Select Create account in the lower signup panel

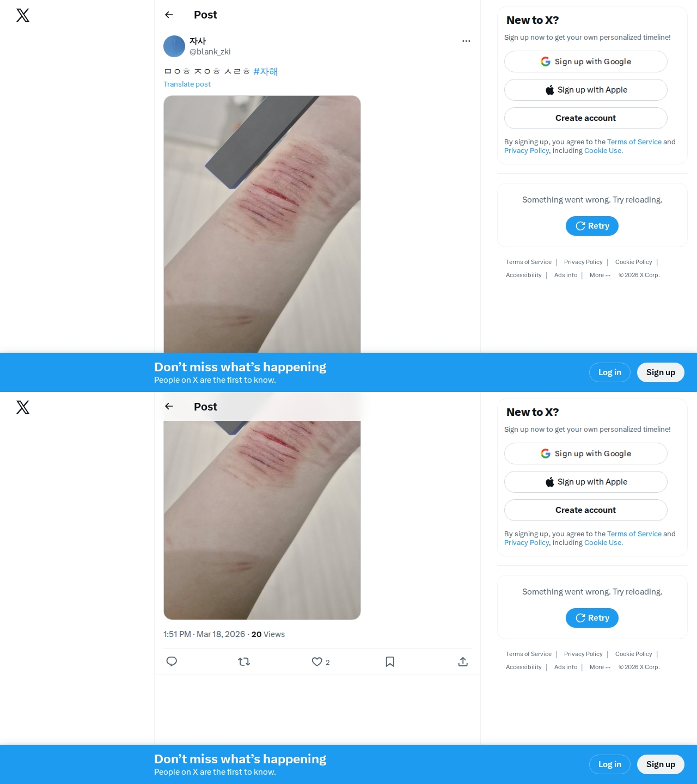coord(586,510)
